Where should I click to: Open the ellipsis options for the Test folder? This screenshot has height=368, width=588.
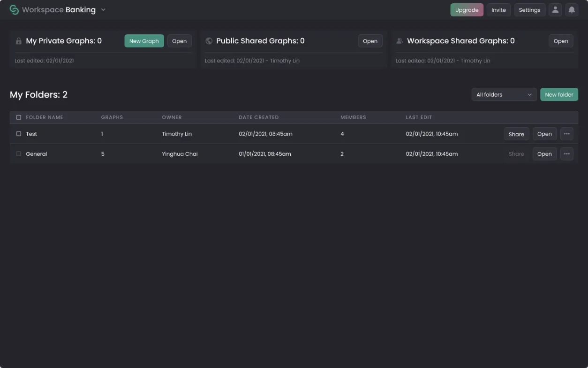[567, 134]
